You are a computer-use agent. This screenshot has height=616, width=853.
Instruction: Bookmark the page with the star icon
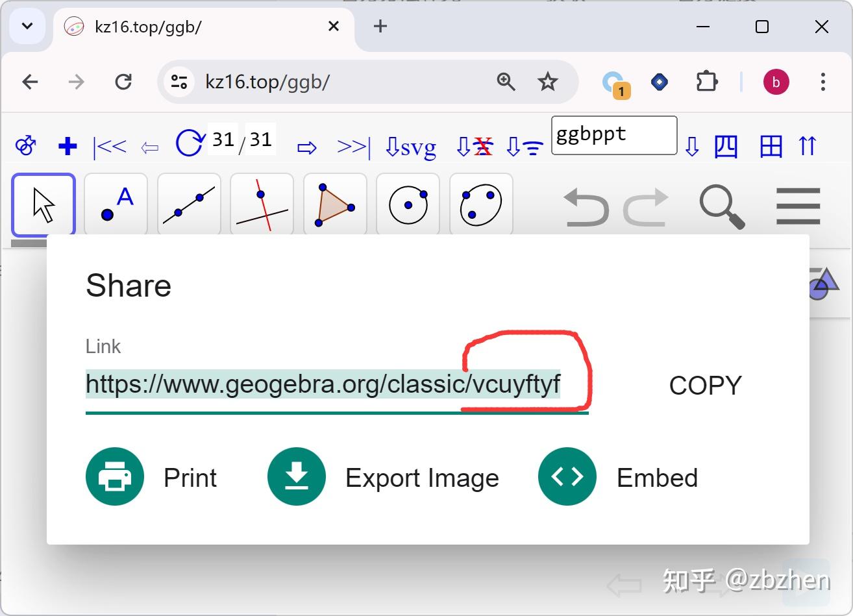(548, 82)
